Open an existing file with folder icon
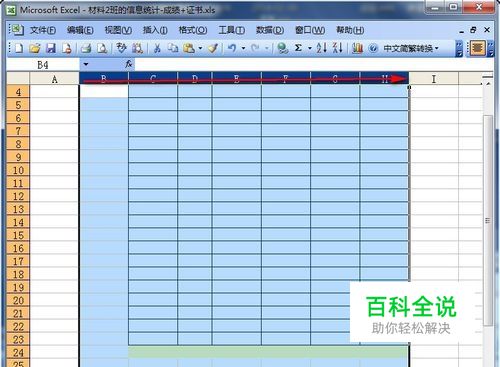Image resolution: width=500 pixels, height=367 pixels. point(35,48)
